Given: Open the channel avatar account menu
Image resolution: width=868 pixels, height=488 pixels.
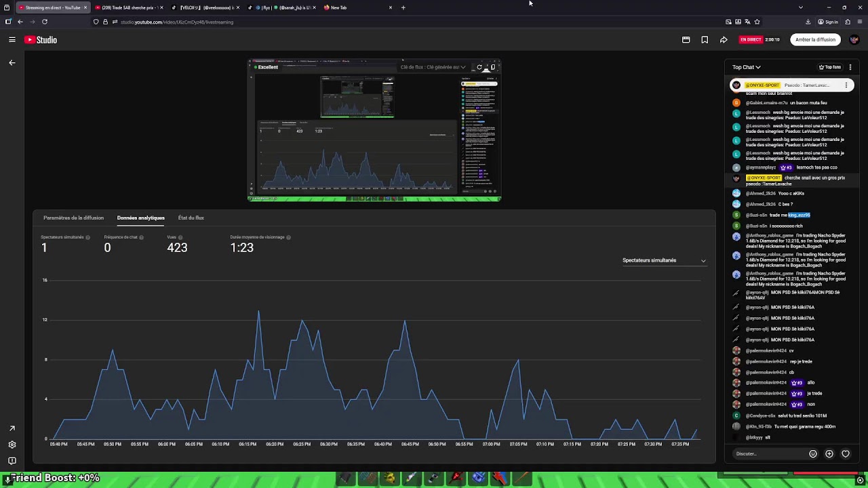Looking at the screenshot, I should pyautogui.click(x=854, y=40).
